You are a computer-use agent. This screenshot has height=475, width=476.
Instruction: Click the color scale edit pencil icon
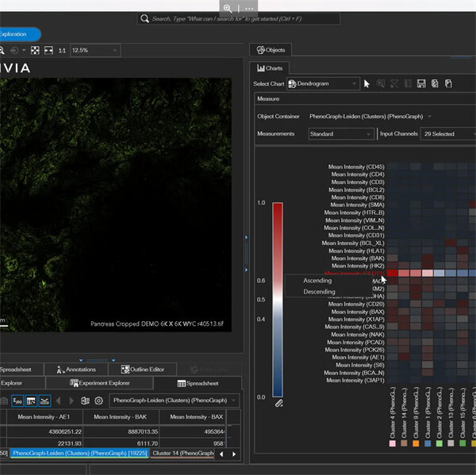[278, 404]
